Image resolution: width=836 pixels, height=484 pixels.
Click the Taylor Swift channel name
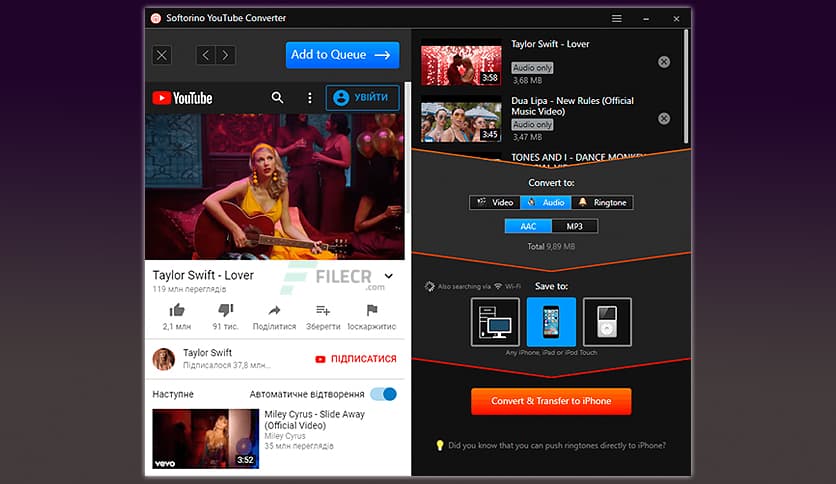coord(207,353)
